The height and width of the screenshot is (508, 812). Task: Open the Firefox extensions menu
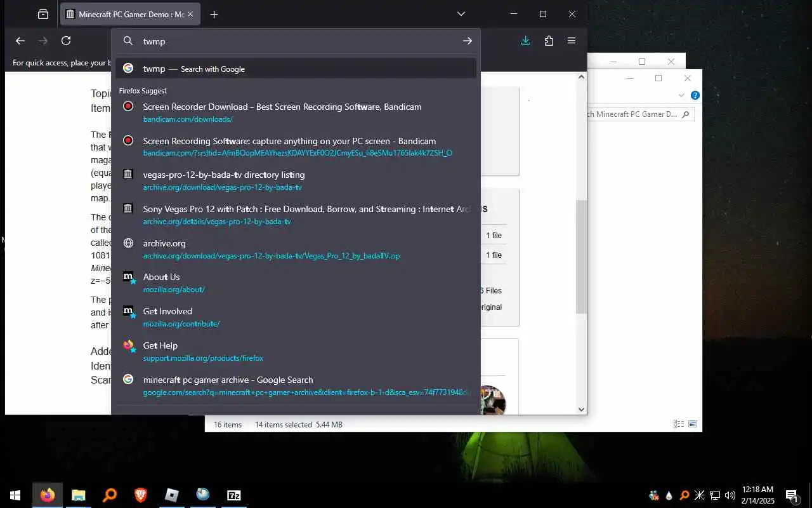click(x=549, y=41)
